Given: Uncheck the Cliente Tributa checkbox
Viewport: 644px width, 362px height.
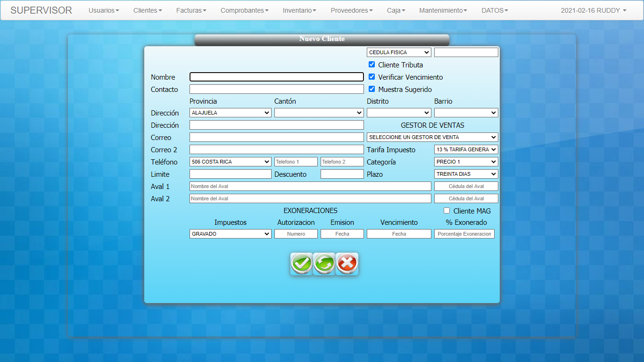Looking at the screenshot, I should (372, 65).
